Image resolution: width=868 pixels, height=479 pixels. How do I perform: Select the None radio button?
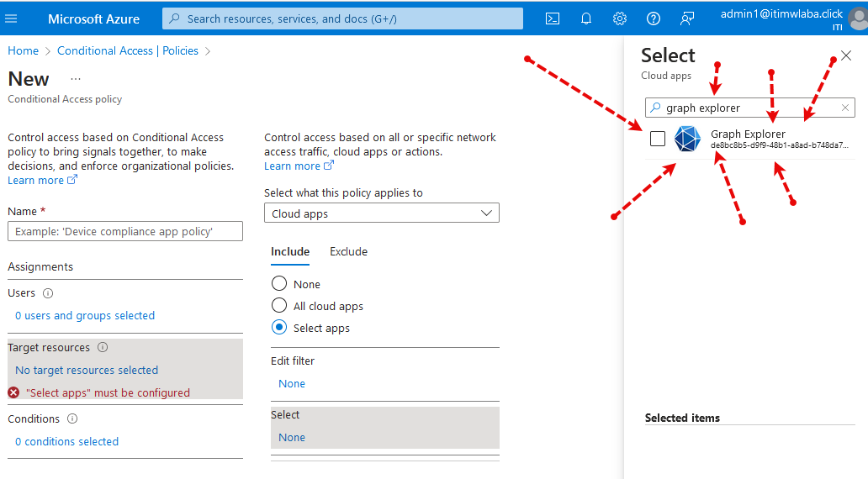pos(279,284)
